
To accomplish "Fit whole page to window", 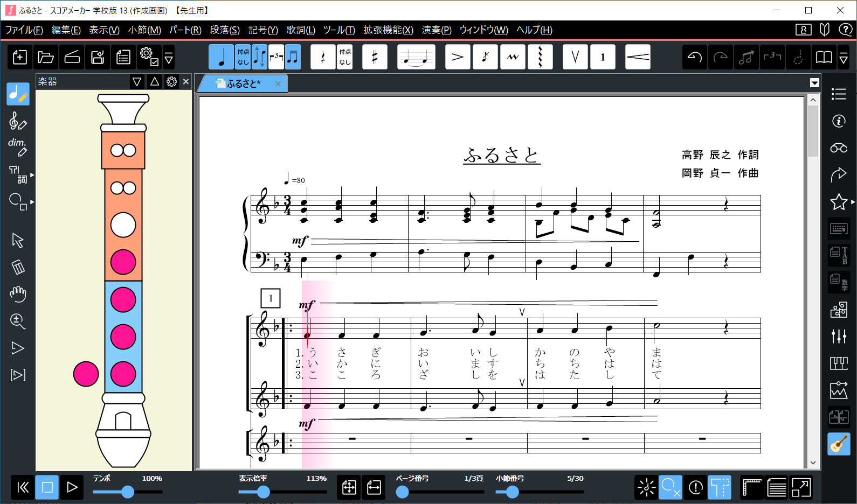I will coord(349,488).
